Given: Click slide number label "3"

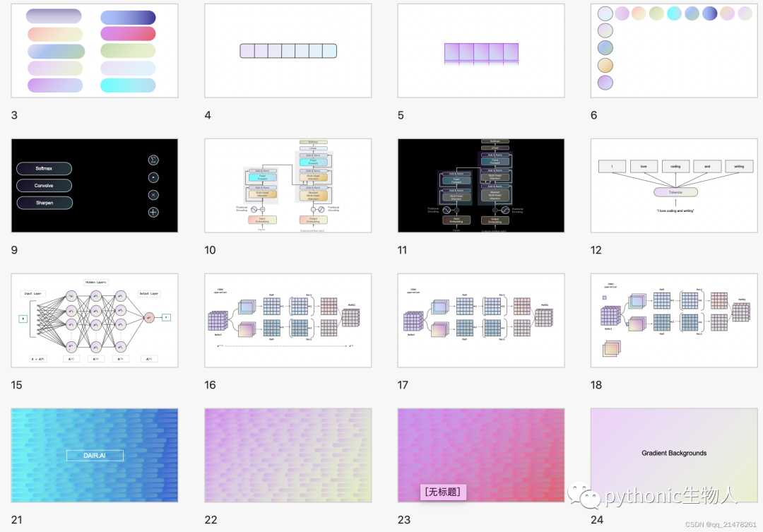Looking at the screenshot, I should 14,115.
